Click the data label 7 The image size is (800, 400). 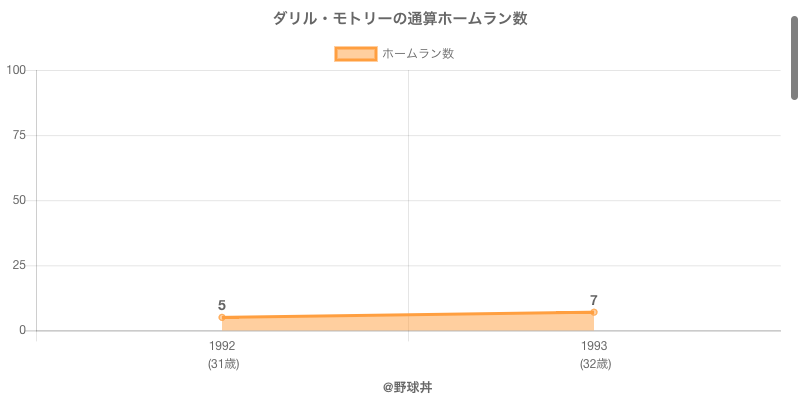[x=594, y=300]
